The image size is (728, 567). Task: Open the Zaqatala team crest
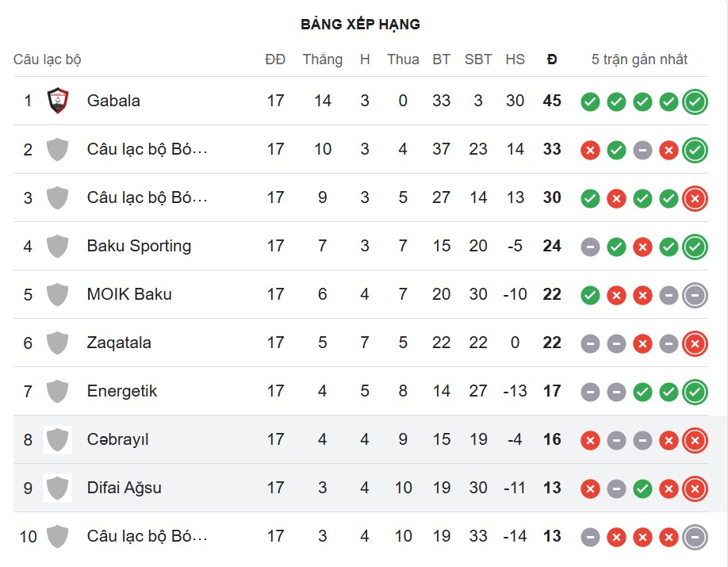56,343
